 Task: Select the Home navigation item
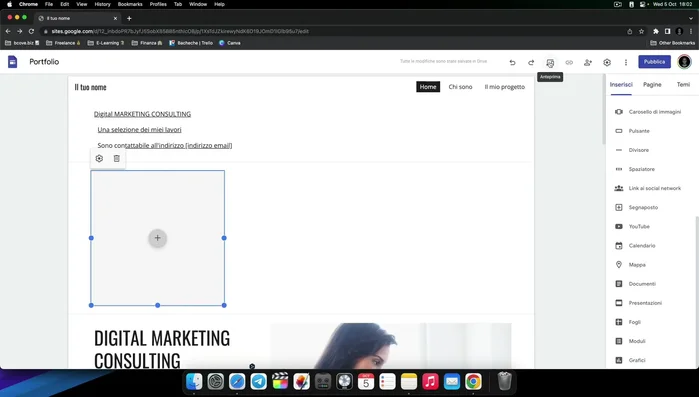[x=428, y=87]
